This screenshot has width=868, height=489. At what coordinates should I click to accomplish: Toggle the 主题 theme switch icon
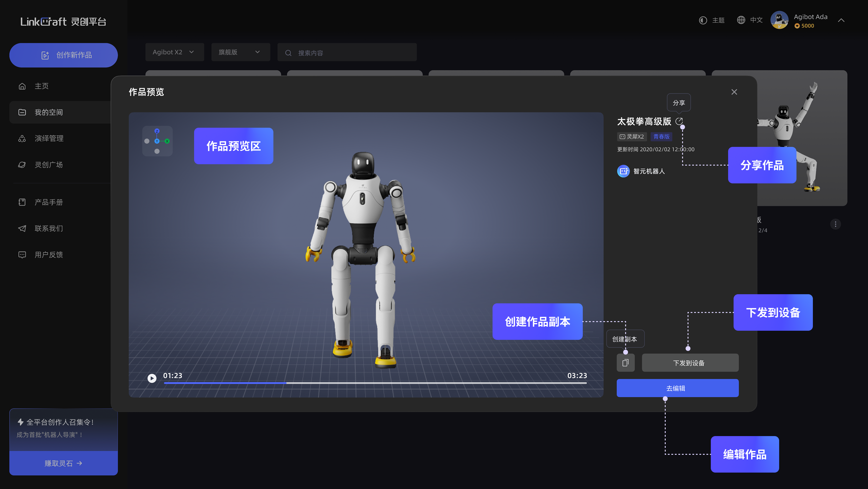pos(703,20)
